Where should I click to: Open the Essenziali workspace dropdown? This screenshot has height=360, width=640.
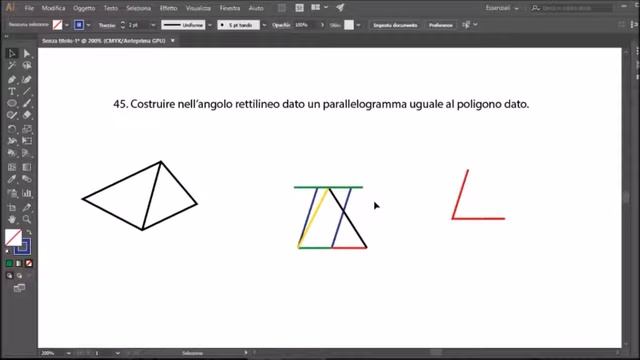[x=502, y=8]
